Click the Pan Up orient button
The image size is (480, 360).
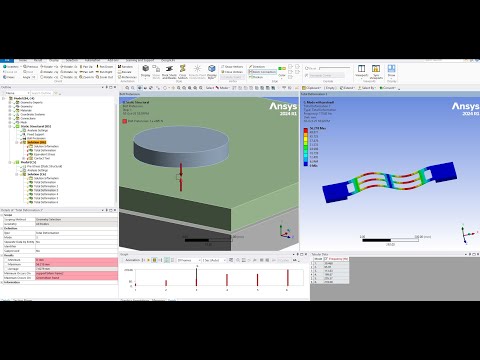point(86,67)
